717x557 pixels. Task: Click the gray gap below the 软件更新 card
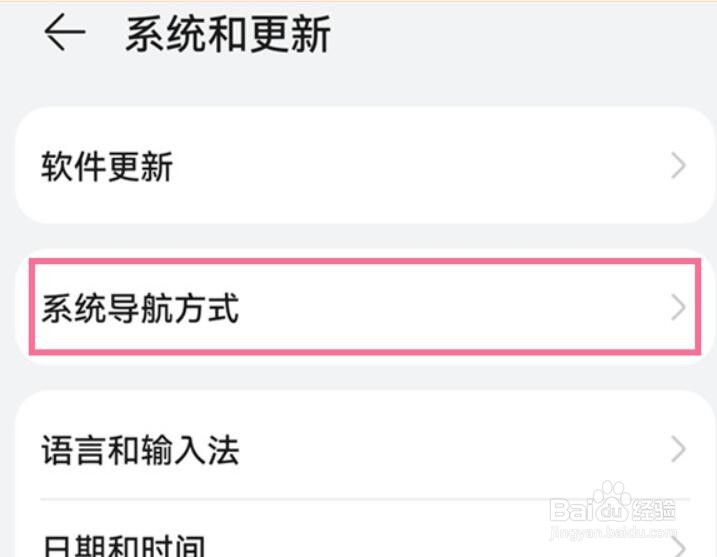(x=365, y=236)
